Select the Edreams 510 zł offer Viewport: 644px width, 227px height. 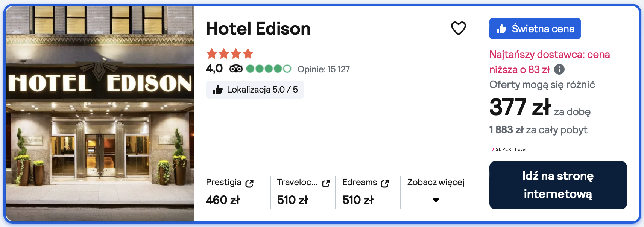tap(358, 200)
